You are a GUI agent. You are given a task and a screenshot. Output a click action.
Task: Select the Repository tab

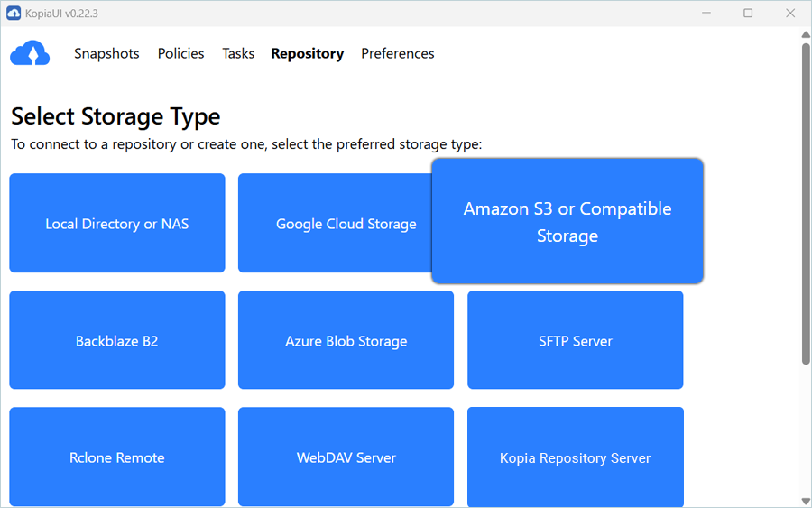click(307, 54)
